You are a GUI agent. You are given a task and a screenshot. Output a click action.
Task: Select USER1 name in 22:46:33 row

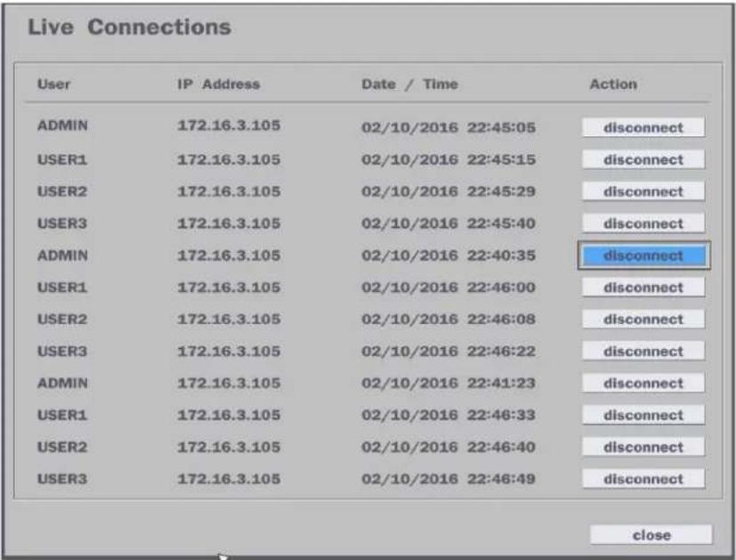click(62, 415)
